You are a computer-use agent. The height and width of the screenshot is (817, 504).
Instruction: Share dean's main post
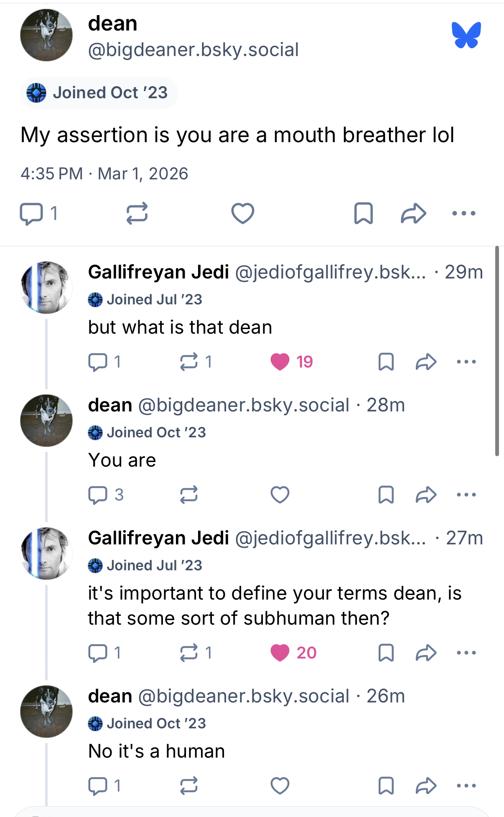(413, 214)
